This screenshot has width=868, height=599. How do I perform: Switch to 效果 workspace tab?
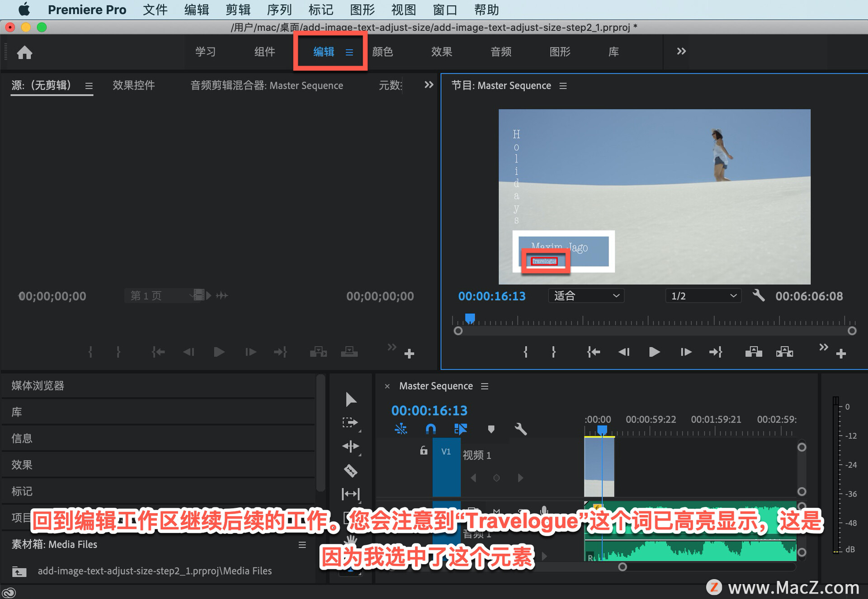pyautogui.click(x=442, y=52)
